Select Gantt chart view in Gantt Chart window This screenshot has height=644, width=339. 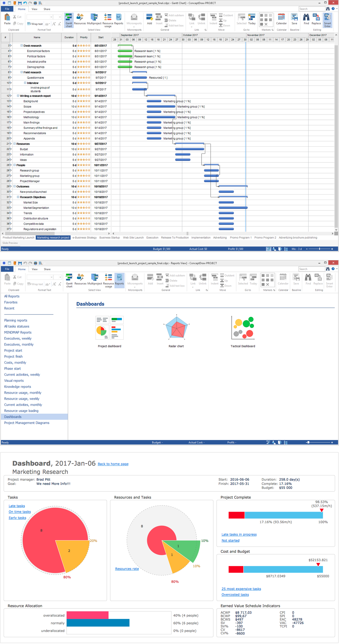coord(69,20)
